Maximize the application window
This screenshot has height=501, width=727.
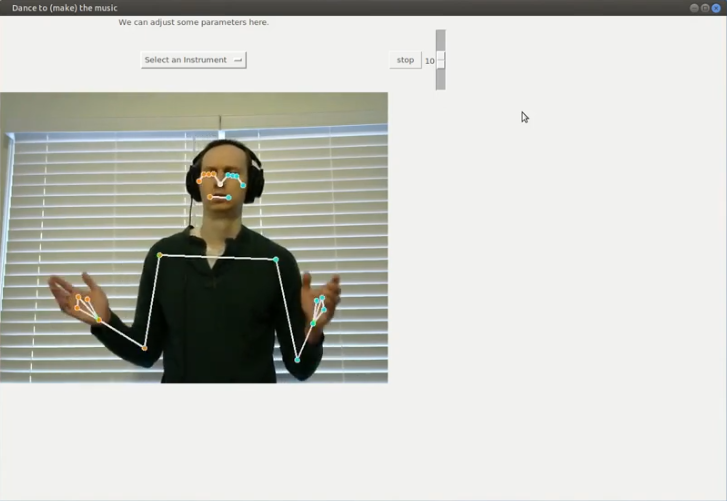click(705, 7)
